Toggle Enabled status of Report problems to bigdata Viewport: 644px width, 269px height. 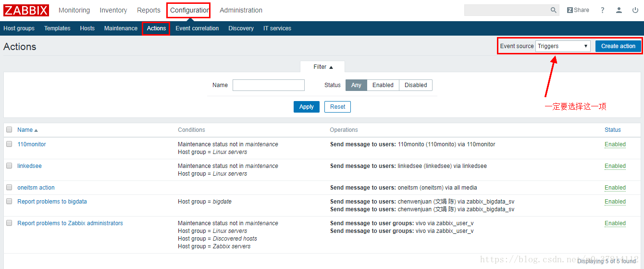point(615,202)
